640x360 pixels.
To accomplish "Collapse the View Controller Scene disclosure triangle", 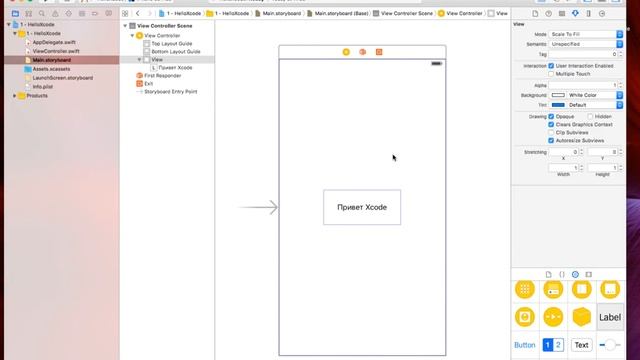I will tap(125, 26).
